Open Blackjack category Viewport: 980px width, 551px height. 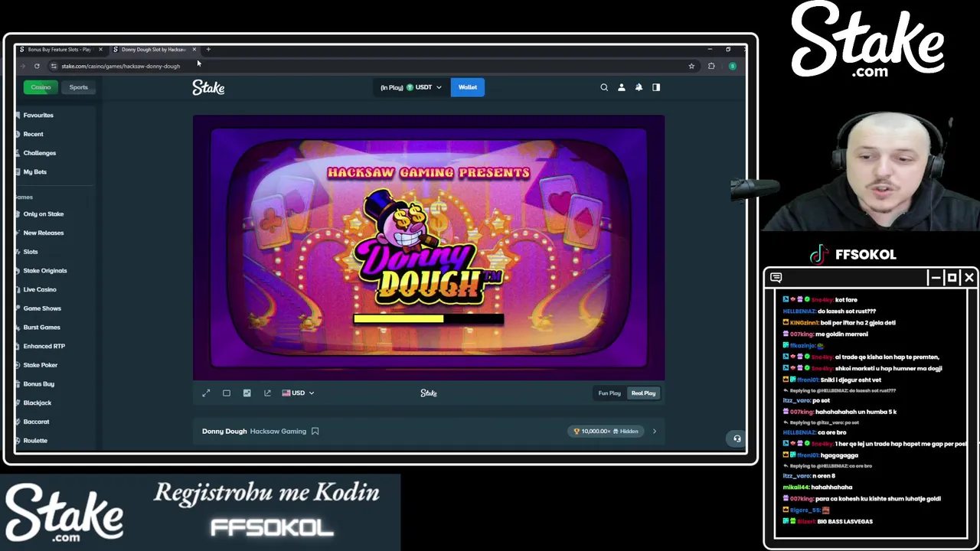(x=37, y=403)
